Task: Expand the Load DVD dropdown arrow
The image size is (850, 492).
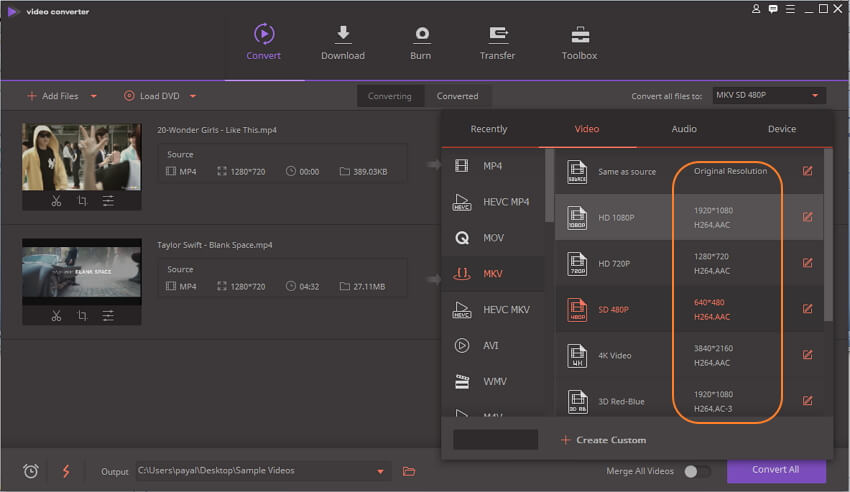Action: pos(193,96)
